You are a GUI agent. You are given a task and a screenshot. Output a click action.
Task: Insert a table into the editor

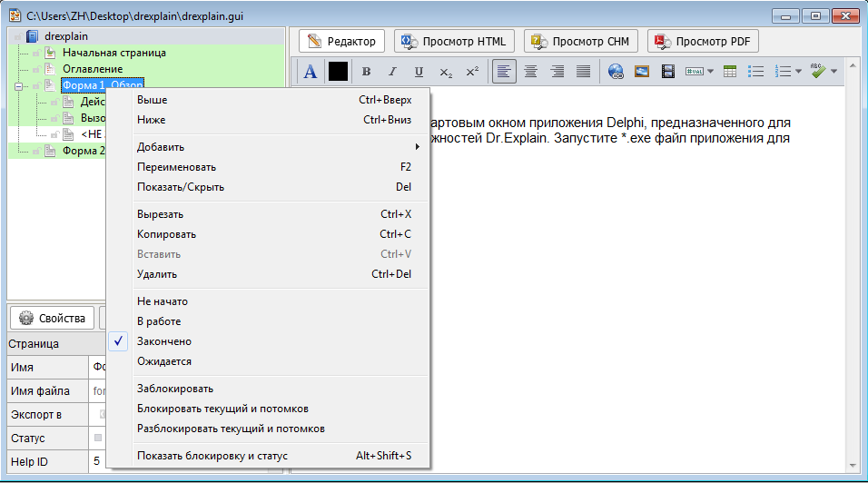730,72
